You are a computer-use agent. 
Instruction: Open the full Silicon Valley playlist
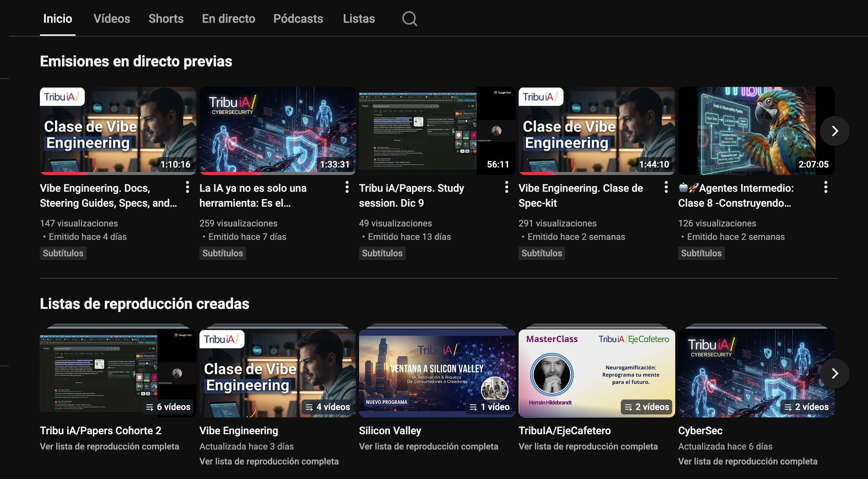pyautogui.click(x=428, y=446)
